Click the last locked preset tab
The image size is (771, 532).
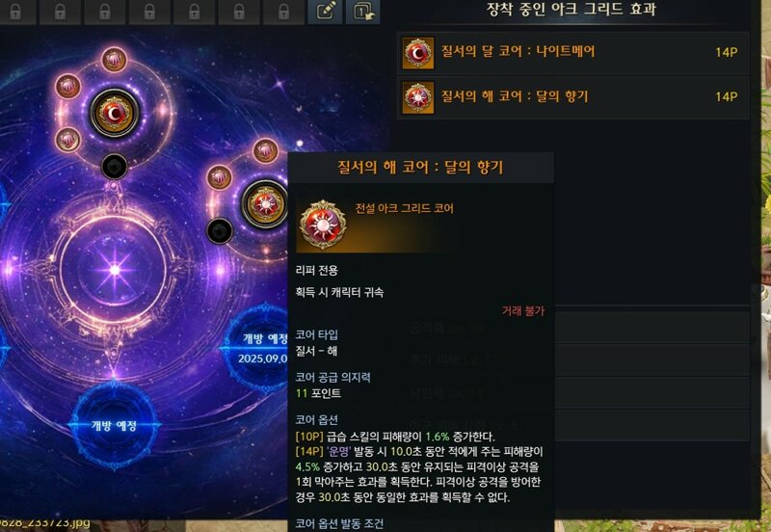[x=283, y=12]
